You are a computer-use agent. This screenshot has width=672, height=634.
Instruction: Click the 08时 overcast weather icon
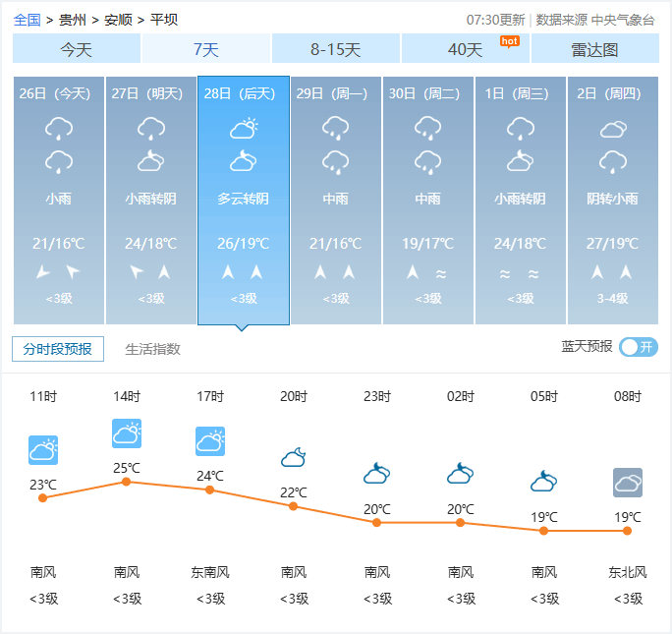coord(628,483)
